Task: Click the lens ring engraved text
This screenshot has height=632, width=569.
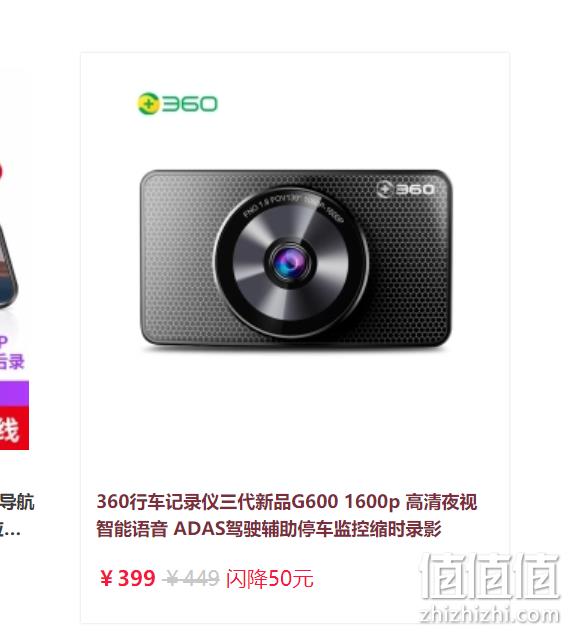Action: click(x=293, y=205)
